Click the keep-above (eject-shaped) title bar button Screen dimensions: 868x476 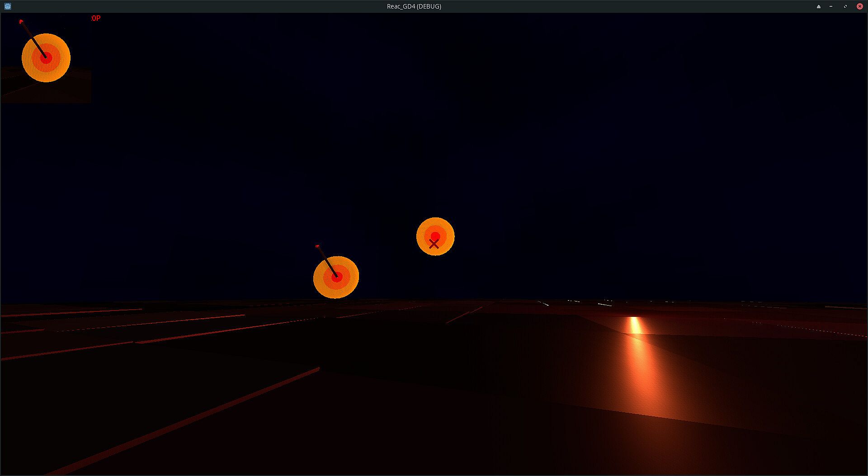click(x=818, y=6)
